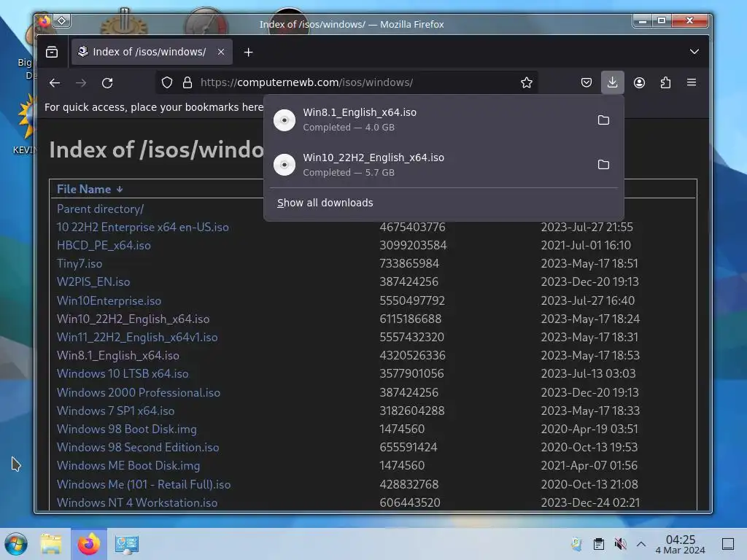Open the Start menu orb

point(16,544)
